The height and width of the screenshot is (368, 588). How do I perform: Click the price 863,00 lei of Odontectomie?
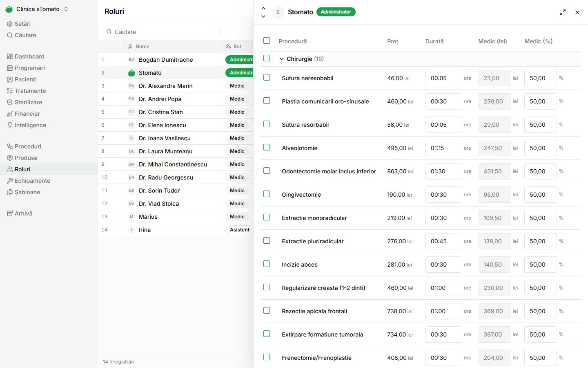(x=400, y=171)
